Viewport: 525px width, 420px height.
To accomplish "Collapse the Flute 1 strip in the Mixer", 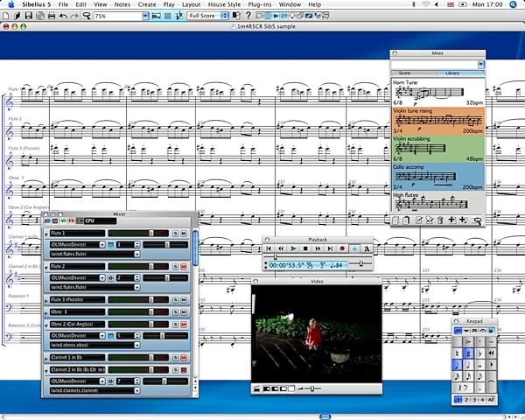I will (46, 234).
